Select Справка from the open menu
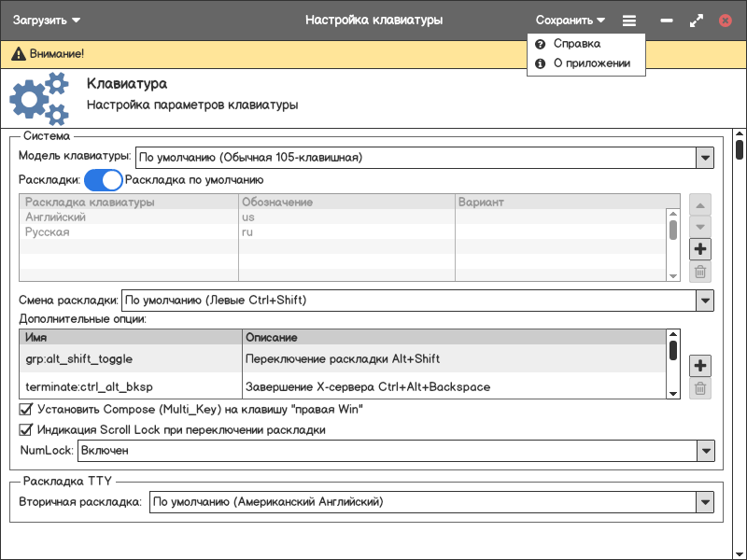Image resolution: width=747 pixels, height=560 pixels. (x=576, y=44)
